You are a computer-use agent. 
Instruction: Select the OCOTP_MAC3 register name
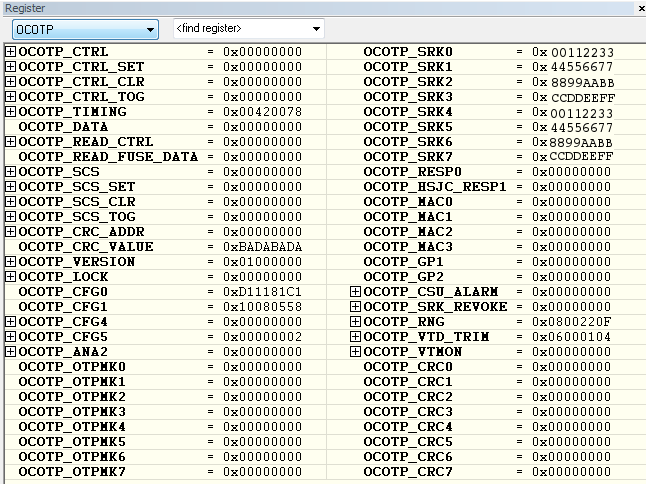[x=408, y=247]
